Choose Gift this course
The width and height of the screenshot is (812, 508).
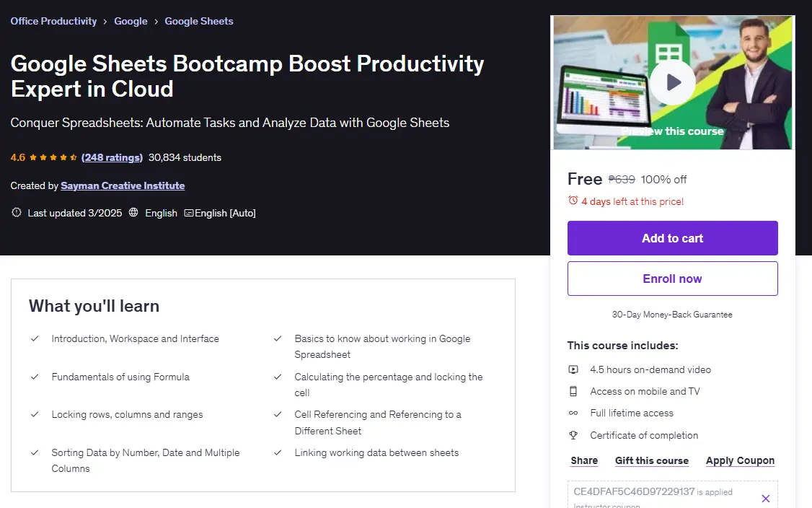[651, 460]
